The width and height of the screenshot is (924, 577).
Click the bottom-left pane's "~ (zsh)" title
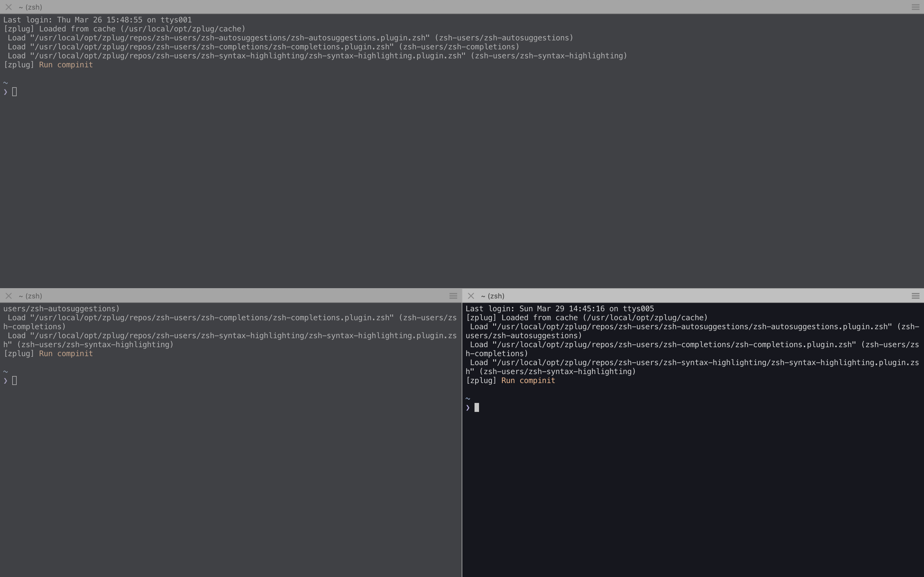coord(30,296)
